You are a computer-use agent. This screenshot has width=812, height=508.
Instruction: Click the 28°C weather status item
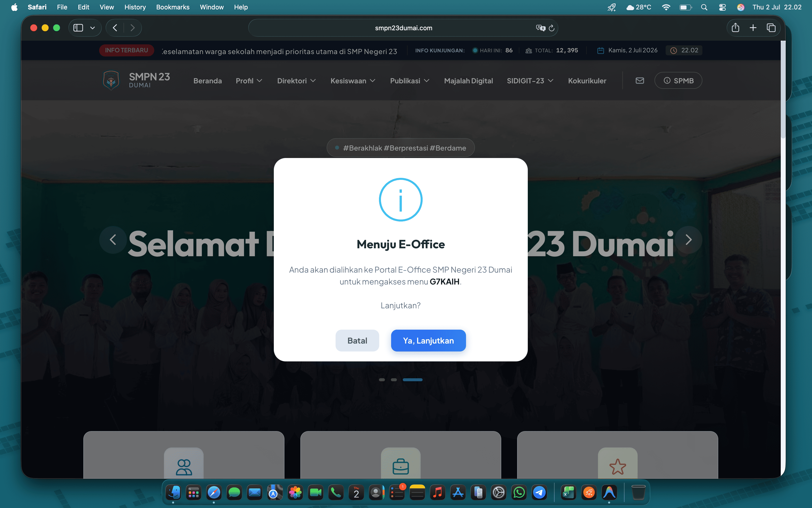pyautogui.click(x=639, y=7)
